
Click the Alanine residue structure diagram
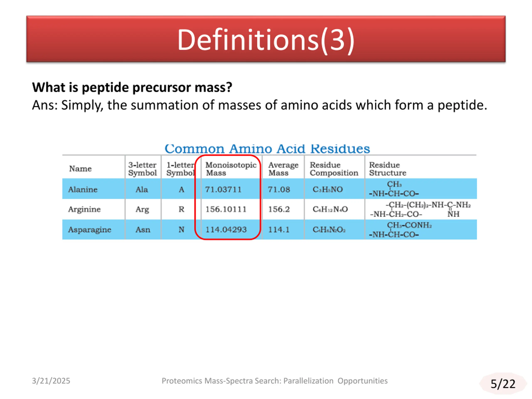click(394, 189)
